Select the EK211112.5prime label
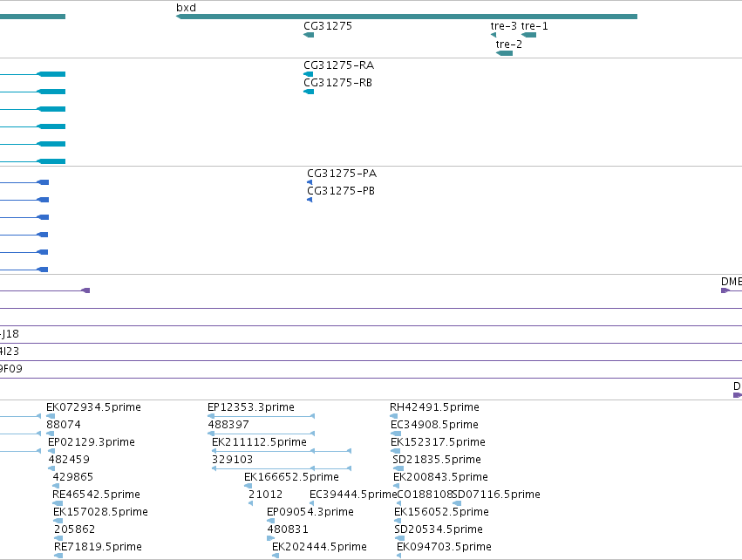The width and height of the screenshot is (742, 560). click(259, 442)
